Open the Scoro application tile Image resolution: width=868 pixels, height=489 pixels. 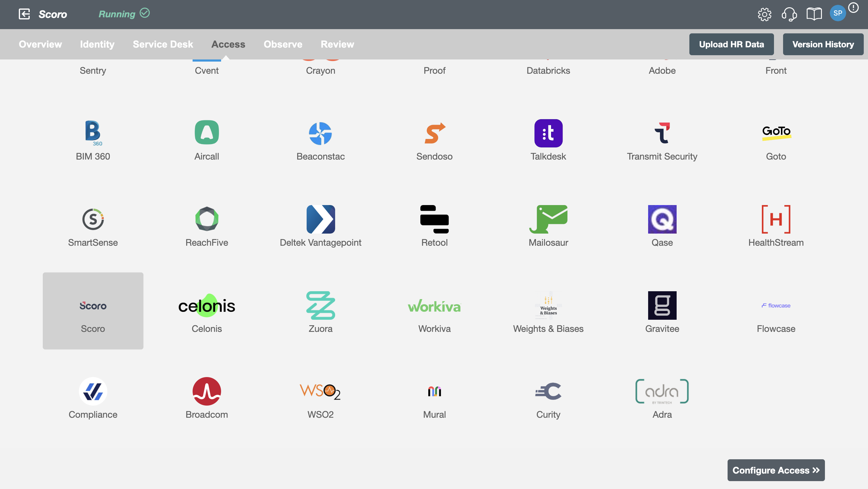pos(93,311)
